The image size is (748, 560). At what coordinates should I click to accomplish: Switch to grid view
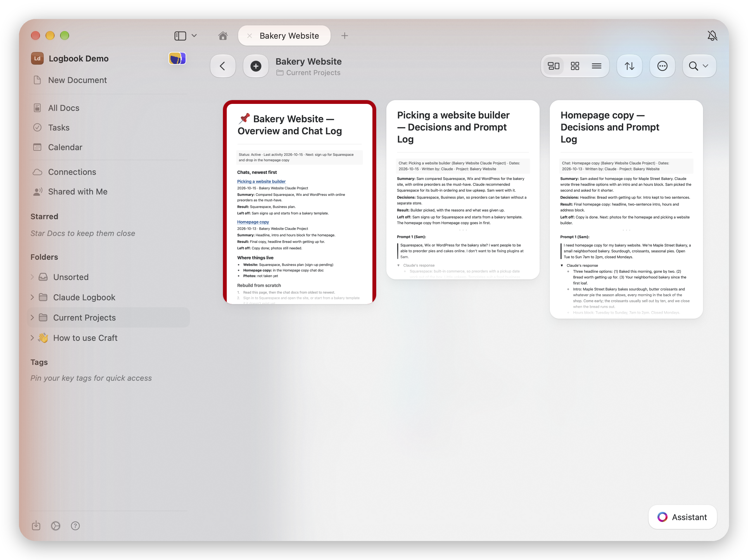point(575,66)
